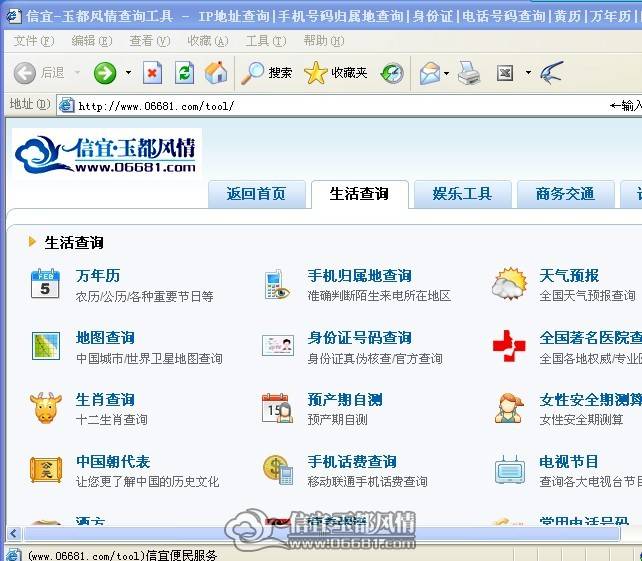The height and width of the screenshot is (561, 642).
Task: Open dropdown arrow beside boxed toolbar icon
Action: [528, 73]
